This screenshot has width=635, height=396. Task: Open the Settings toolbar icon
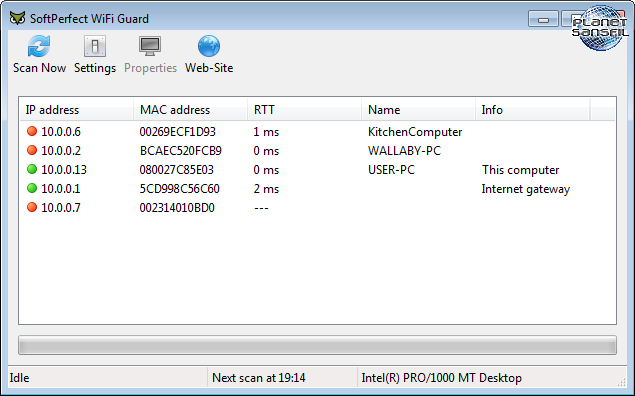point(95,55)
